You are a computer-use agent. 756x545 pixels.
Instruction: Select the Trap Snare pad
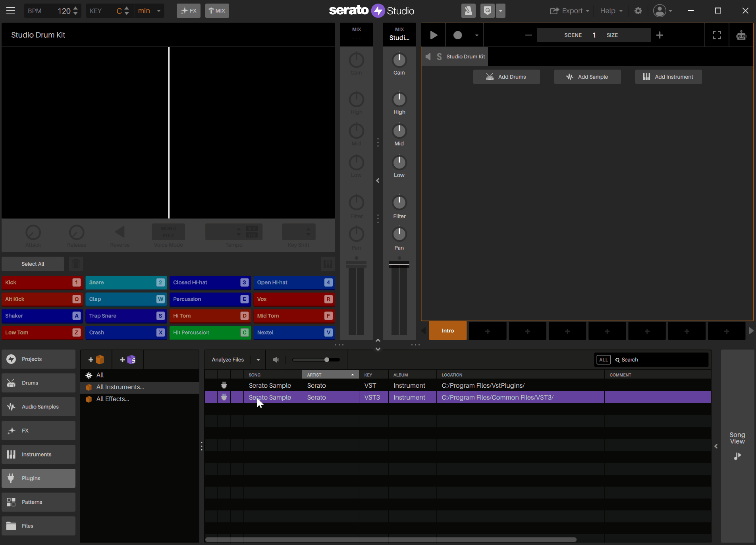[126, 316]
